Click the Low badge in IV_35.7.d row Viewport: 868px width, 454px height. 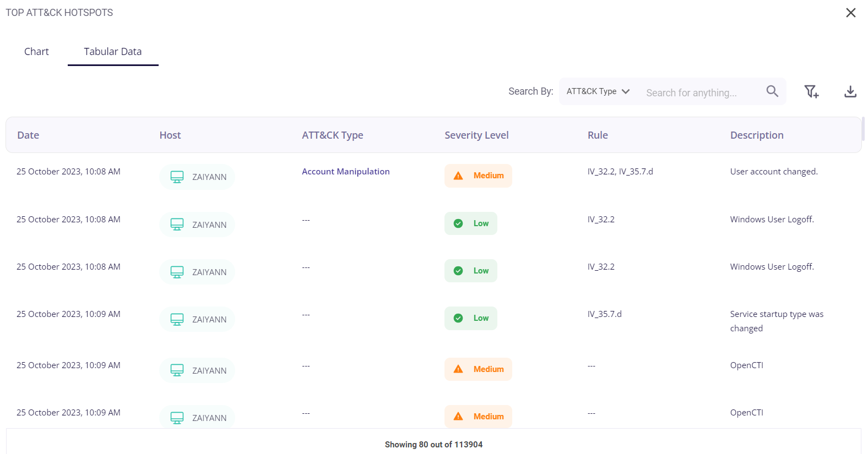pyautogui.click(x=471, y=318)
